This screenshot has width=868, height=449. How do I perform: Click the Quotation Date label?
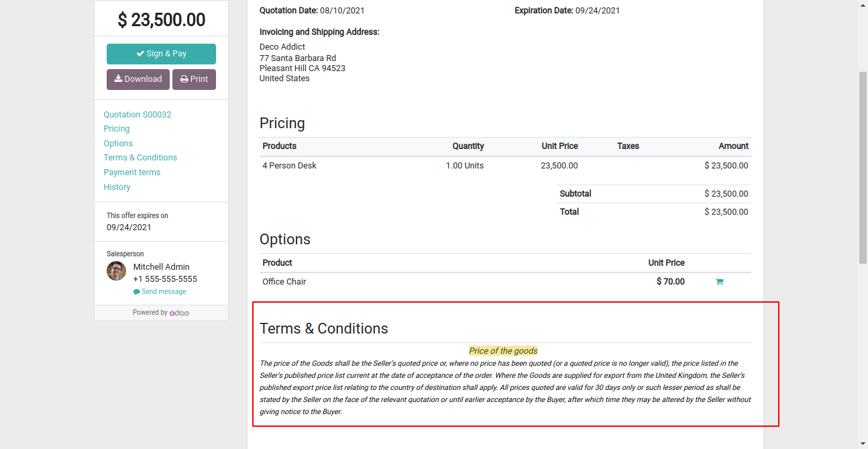[x=289, y=11]
